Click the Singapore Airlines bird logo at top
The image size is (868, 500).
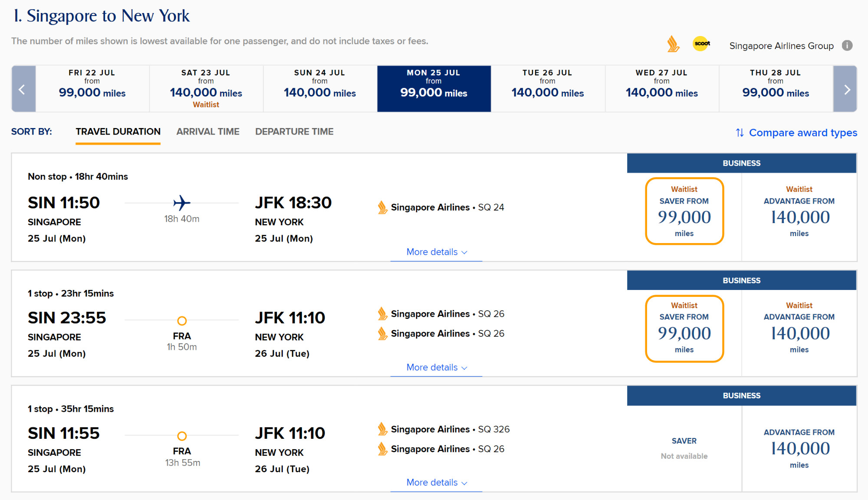(x=673, y=44)
